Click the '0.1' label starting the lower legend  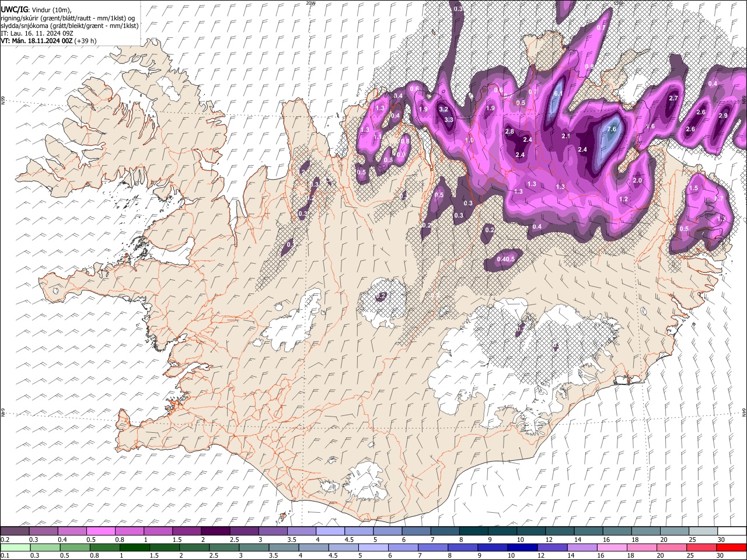tap(5, 555)
